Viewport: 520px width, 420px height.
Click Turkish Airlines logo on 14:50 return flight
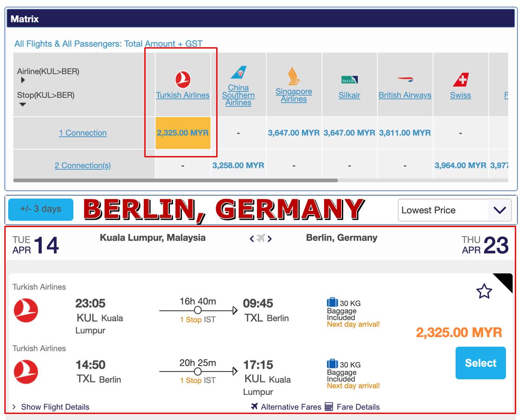[26, 372]
